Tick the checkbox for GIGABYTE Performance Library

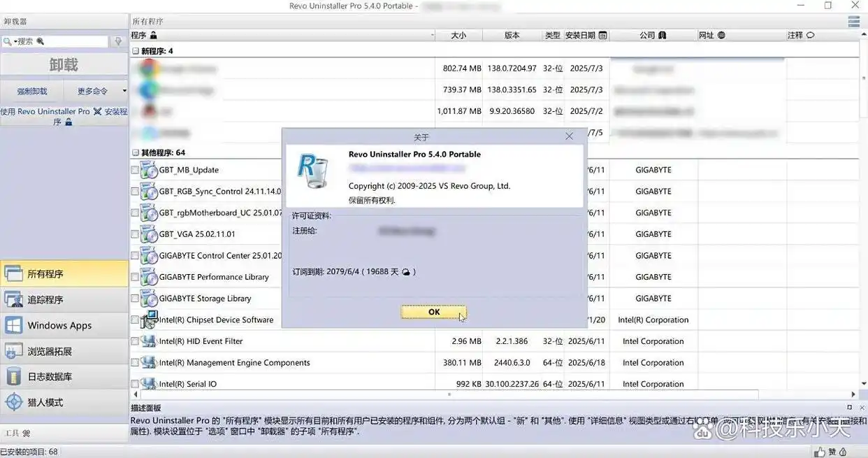click(135, 277)
